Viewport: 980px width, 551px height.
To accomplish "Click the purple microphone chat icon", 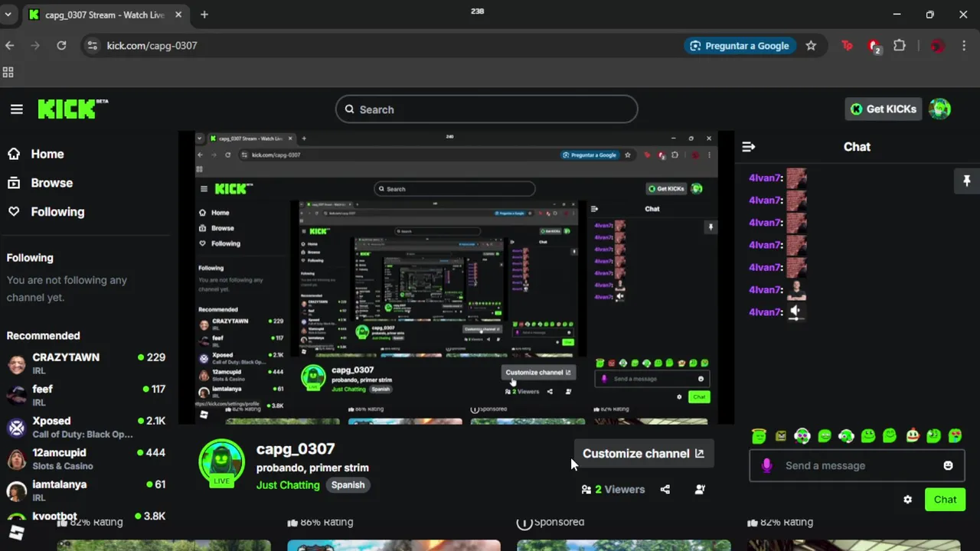I will (767, 465).
